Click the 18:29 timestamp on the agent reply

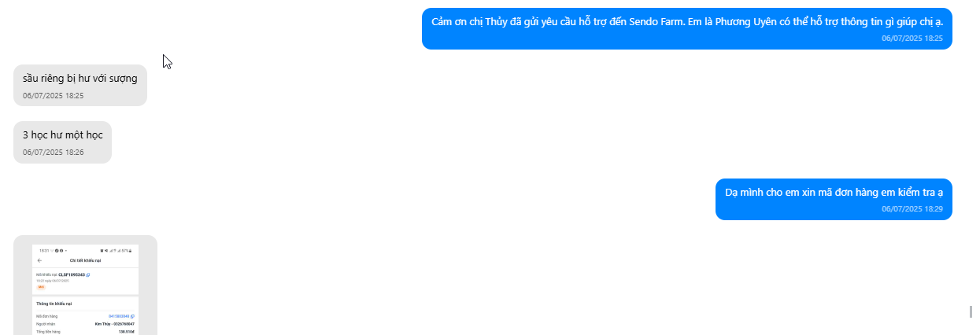tap(912, 209)
